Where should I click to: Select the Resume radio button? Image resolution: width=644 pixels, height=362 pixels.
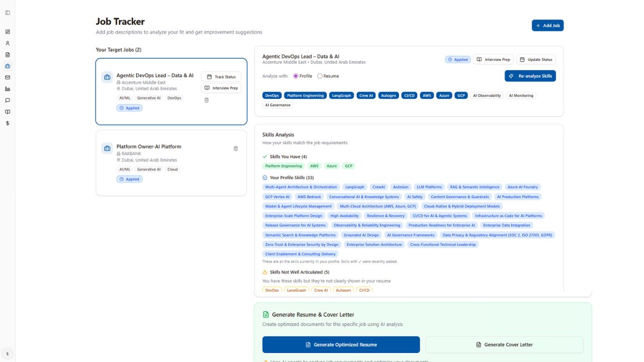(320, 76)
